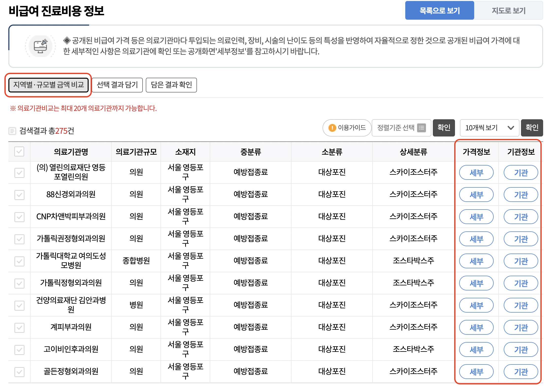This screenshot has width=552, height=392.
Task: Open 세부 price info for 계피부과의원
Action: pos(476,328)
